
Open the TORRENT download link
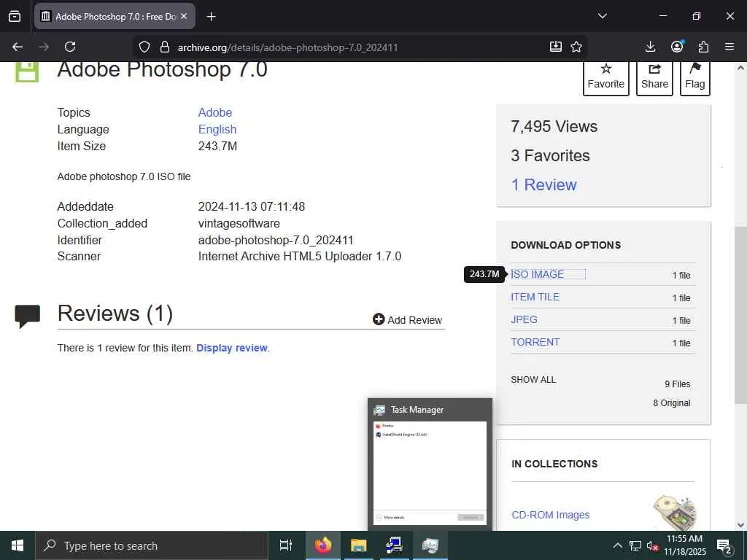(535, 343)
